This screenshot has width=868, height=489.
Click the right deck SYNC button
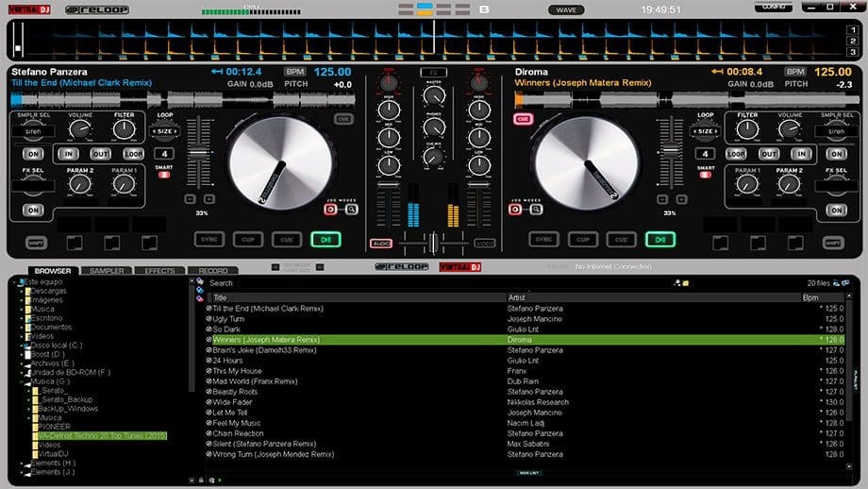543,240
